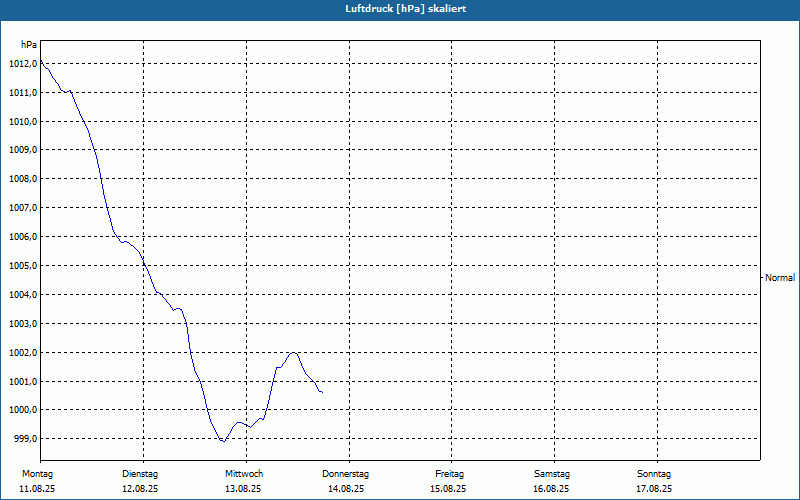Screen dimensions: 800x500
Task: Click the 1000,0 y-axis value
Action: pos(23,411)
